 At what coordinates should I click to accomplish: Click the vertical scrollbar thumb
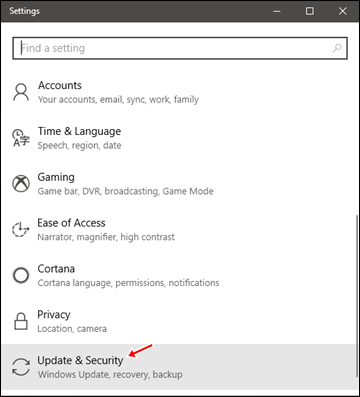point(358,302)
